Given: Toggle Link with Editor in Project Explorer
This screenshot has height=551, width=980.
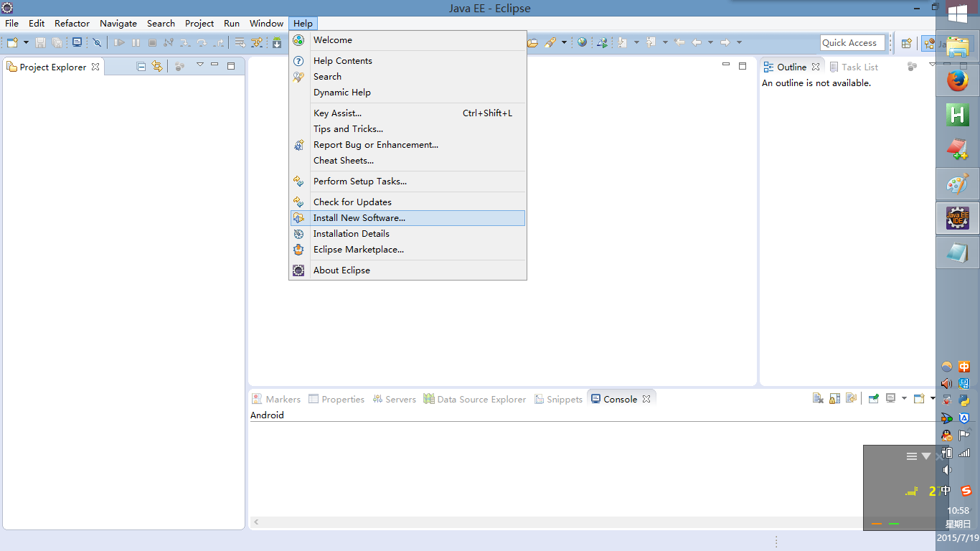Looking at the screenshot, I should (157, 67).
